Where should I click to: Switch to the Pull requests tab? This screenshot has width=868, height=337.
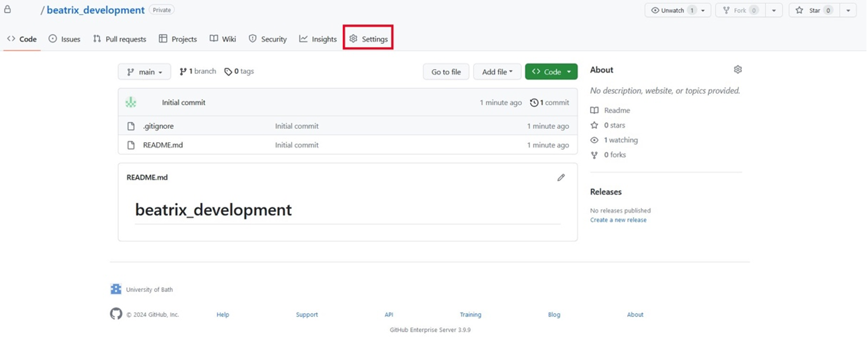pos(120,39)
